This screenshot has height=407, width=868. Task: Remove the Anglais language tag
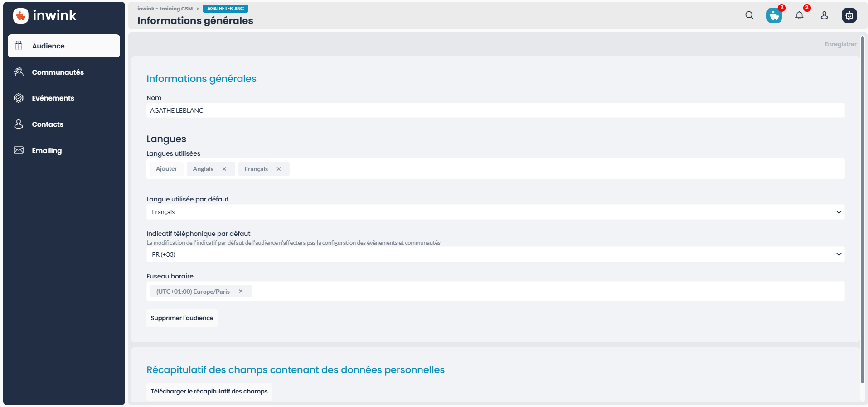[x=224, y=169]
